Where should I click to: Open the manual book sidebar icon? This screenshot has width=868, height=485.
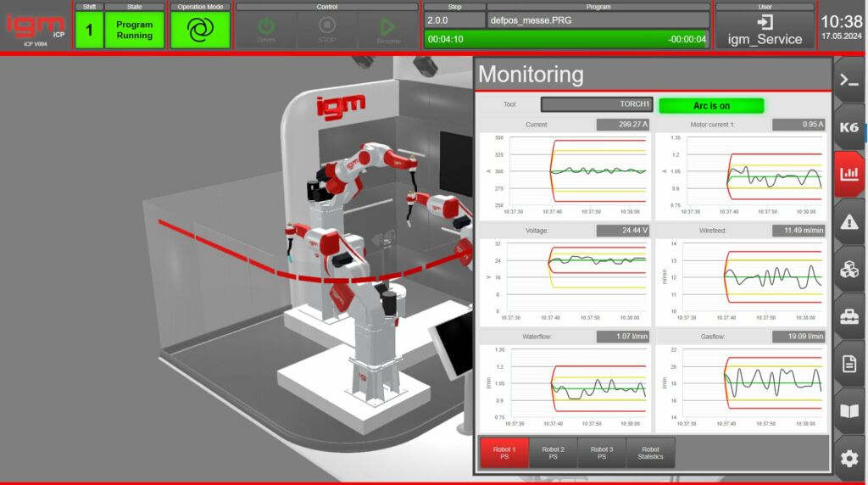click(849, 411)
